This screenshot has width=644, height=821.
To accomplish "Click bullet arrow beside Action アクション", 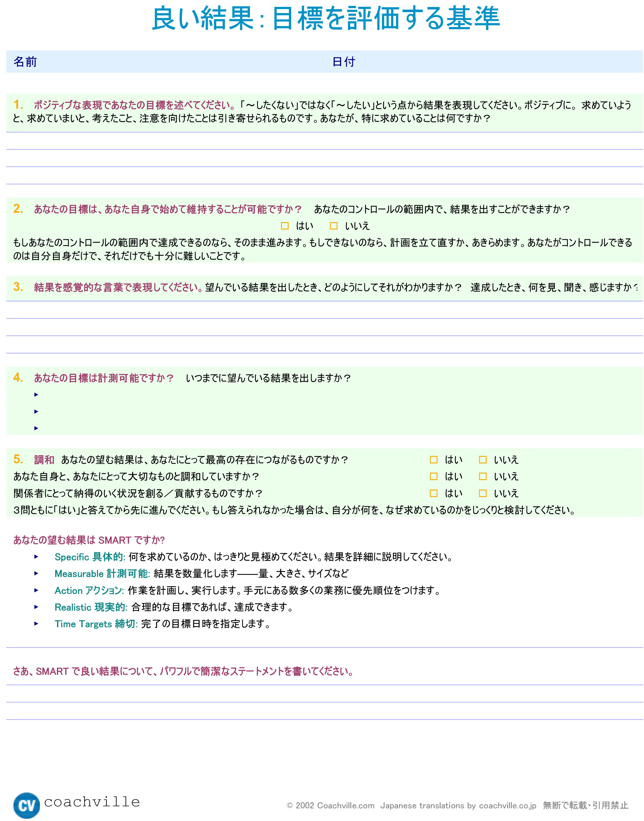I will click(36, 590).
